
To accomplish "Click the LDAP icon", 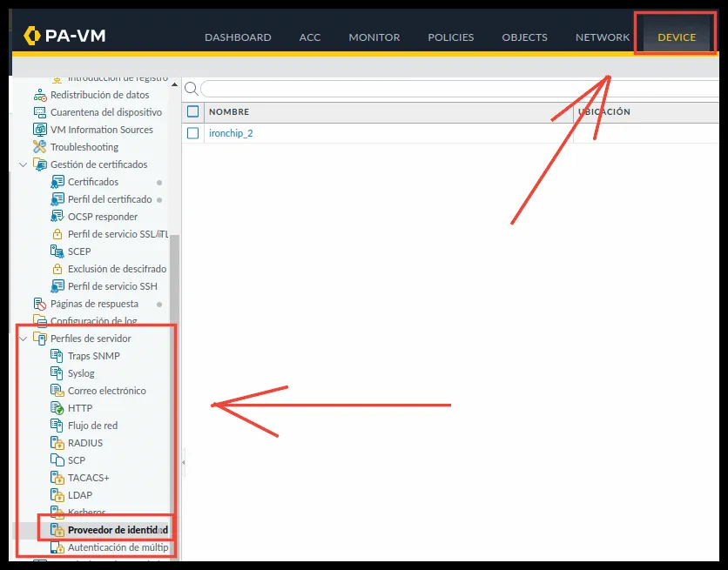I will coord(57,495).
